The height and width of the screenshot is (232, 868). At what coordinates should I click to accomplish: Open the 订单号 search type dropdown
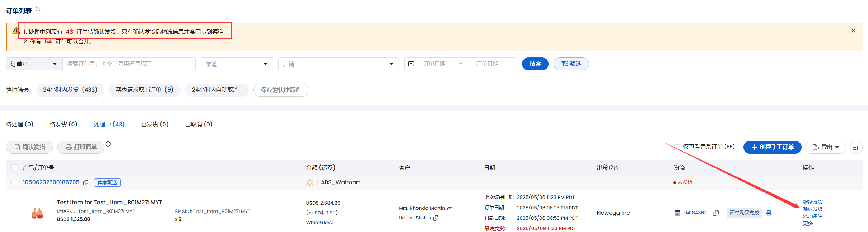[34, 64]
